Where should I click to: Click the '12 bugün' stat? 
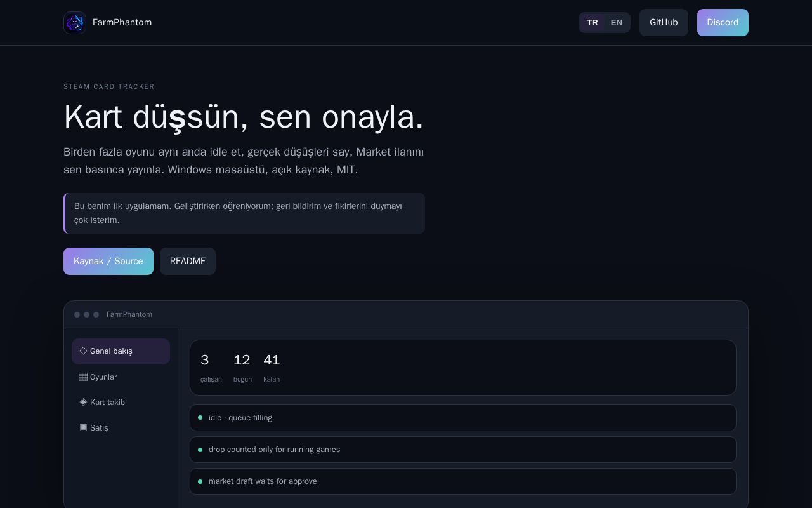point(242,368)
